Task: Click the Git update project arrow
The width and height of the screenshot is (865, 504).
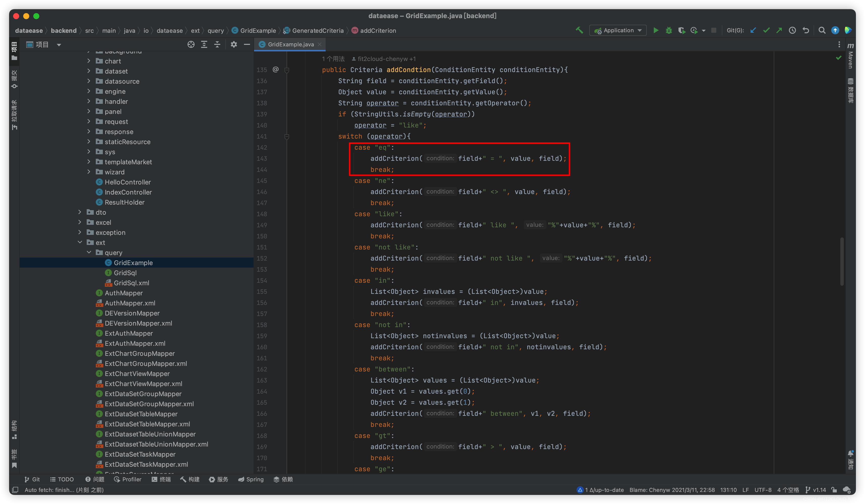Action: [x=753, y=30]
